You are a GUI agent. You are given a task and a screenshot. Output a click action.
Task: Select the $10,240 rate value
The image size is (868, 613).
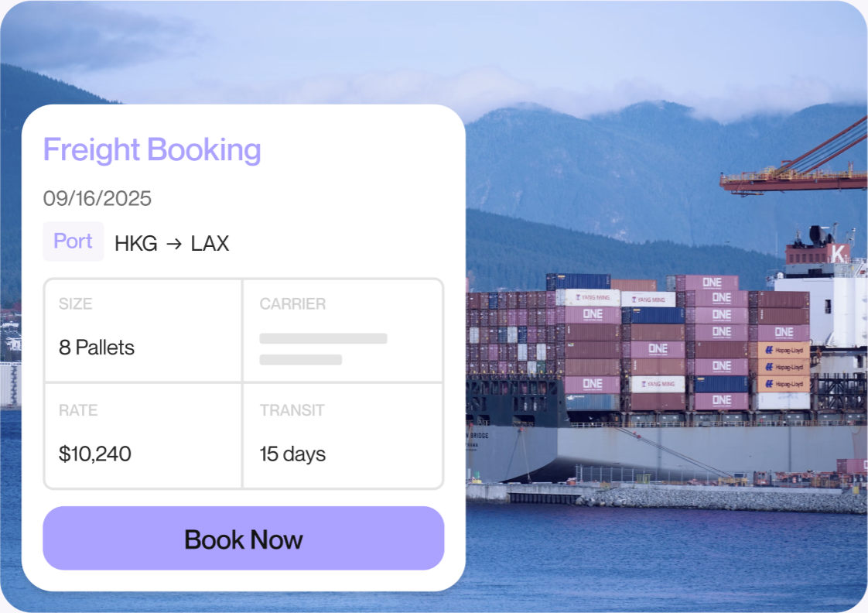pos(95,454)
